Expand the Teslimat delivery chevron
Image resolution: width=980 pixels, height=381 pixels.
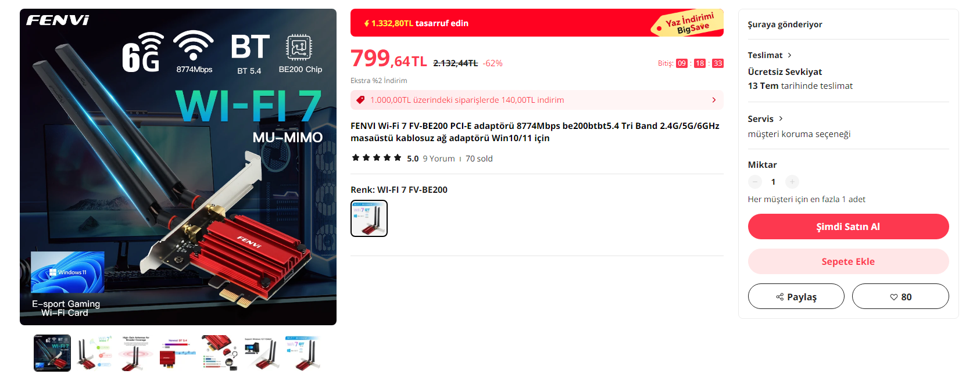click(789, 55)
